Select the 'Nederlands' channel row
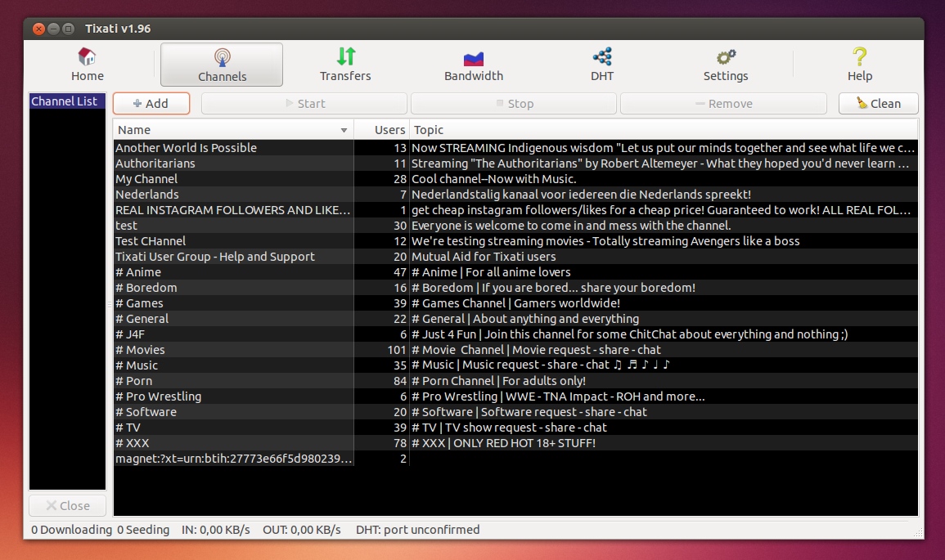945x560 pixels. click(515, 195)
